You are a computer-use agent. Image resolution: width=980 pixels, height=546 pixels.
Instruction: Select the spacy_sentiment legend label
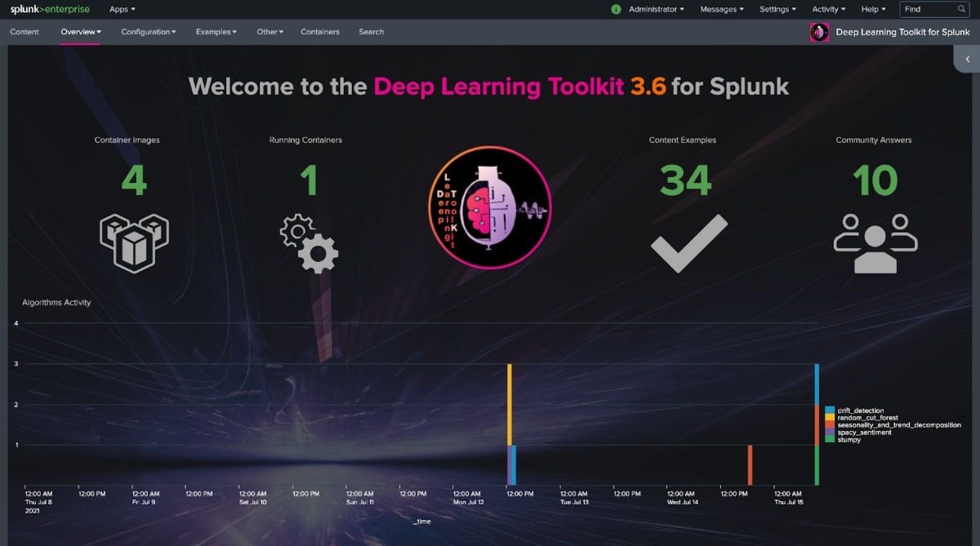(x=864, y=433)
